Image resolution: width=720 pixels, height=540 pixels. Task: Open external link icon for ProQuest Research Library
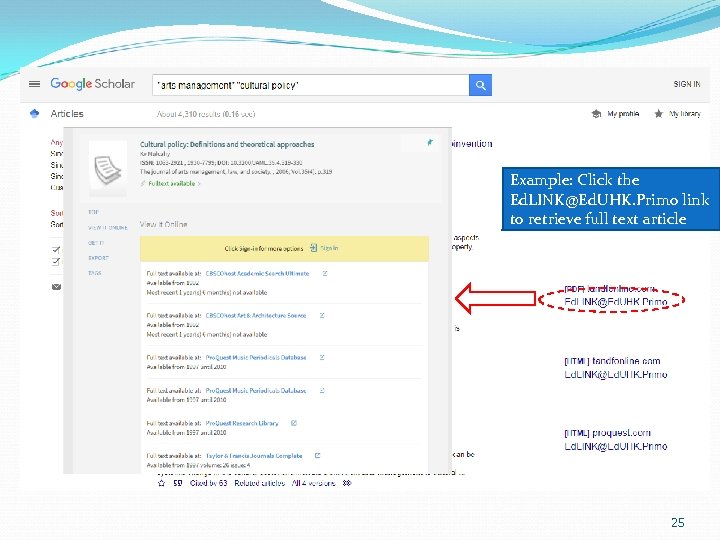294,423
